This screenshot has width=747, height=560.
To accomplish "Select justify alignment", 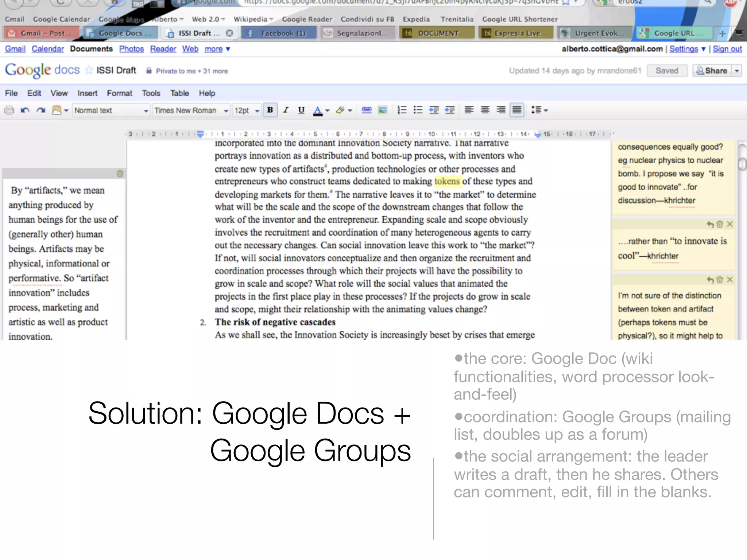I will [x=517, y=110].
